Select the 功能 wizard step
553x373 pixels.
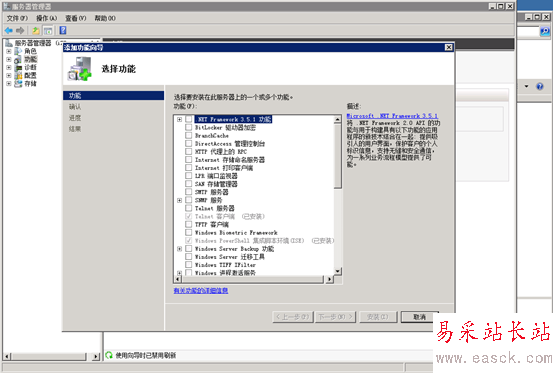pyautogui.click(x=114, y=96)
